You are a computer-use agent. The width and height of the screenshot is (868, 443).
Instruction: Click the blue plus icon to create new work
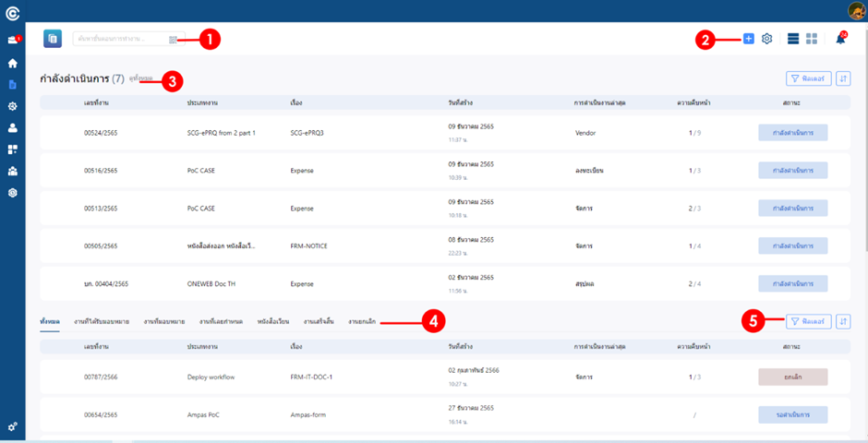pos(749,39)
